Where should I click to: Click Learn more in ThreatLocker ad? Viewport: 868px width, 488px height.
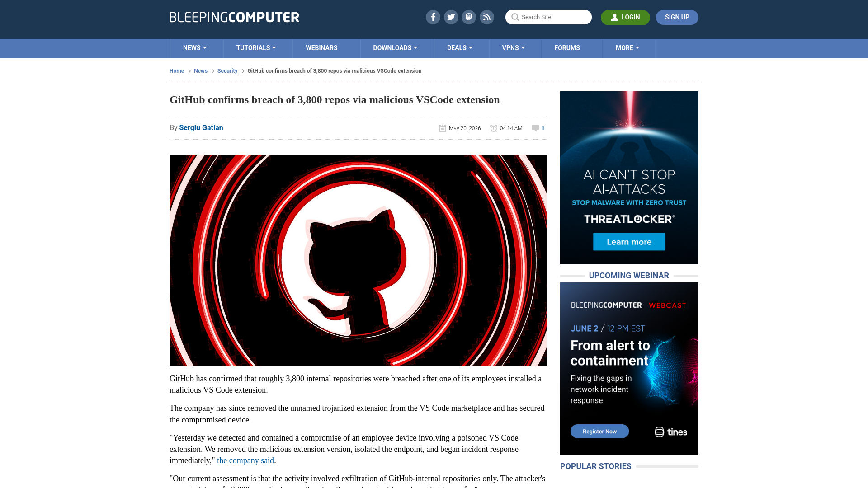click(x=629, y=242)
